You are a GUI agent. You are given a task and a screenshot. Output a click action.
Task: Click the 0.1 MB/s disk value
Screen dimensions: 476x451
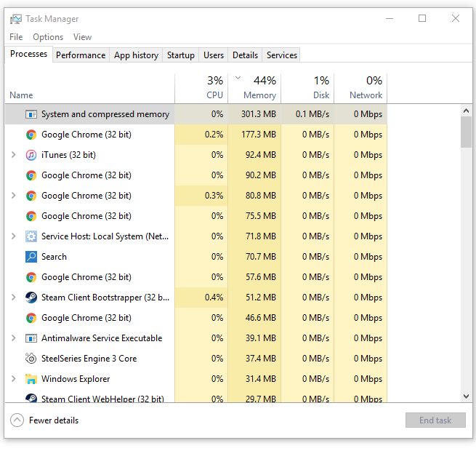312,114
